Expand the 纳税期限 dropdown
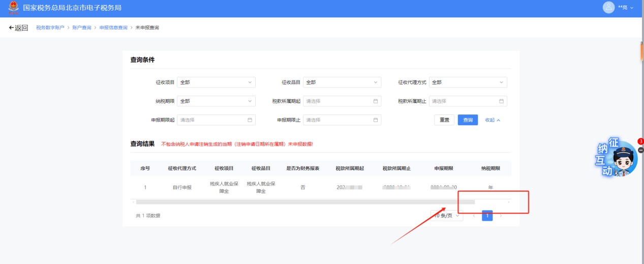The image size is (644, 264). coord(216,101)
